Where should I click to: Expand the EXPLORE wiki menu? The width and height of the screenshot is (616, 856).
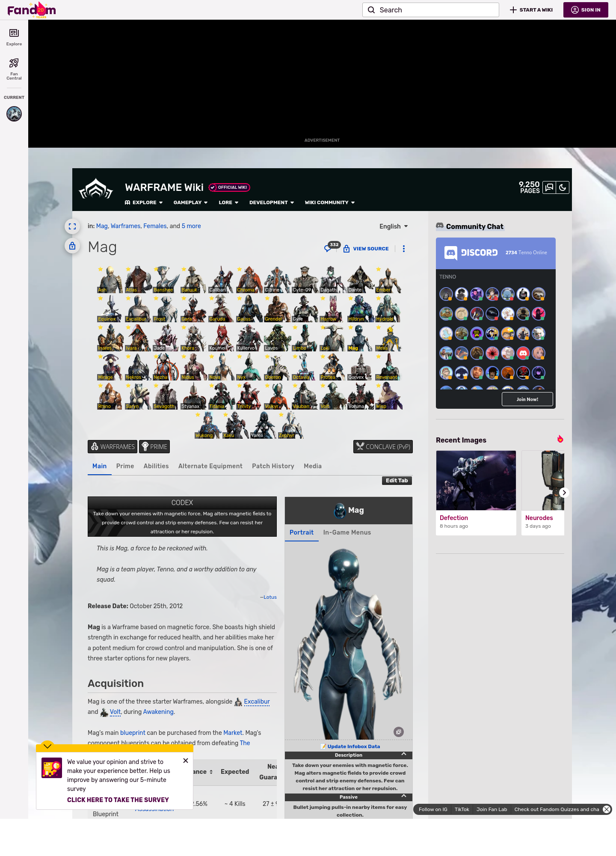click(144, 202)
